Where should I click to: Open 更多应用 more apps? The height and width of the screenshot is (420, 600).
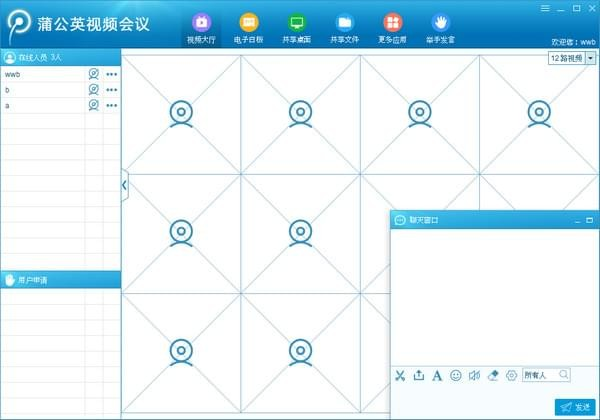393,29
